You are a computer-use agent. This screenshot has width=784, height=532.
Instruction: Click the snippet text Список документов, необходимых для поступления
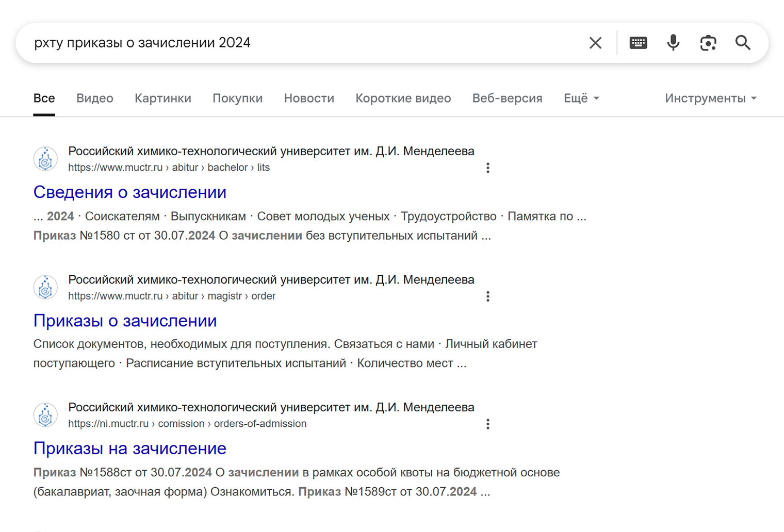point(182,344)
